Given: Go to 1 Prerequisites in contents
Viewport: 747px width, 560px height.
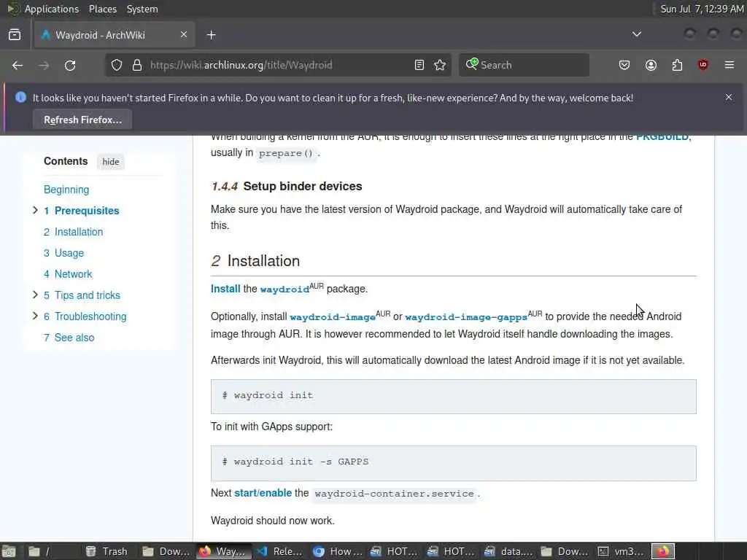Looking at the screenshot, I should click(82, 211).
